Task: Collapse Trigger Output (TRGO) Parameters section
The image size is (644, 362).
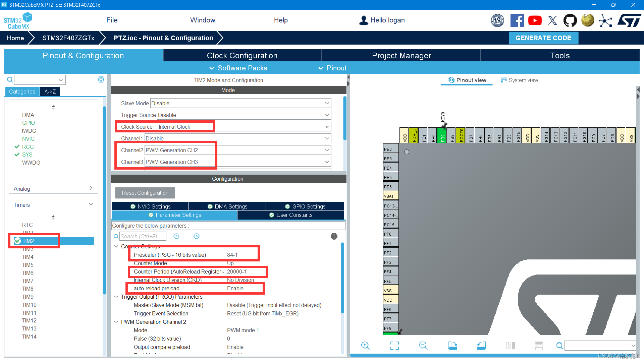Action: tap(116, 297)
